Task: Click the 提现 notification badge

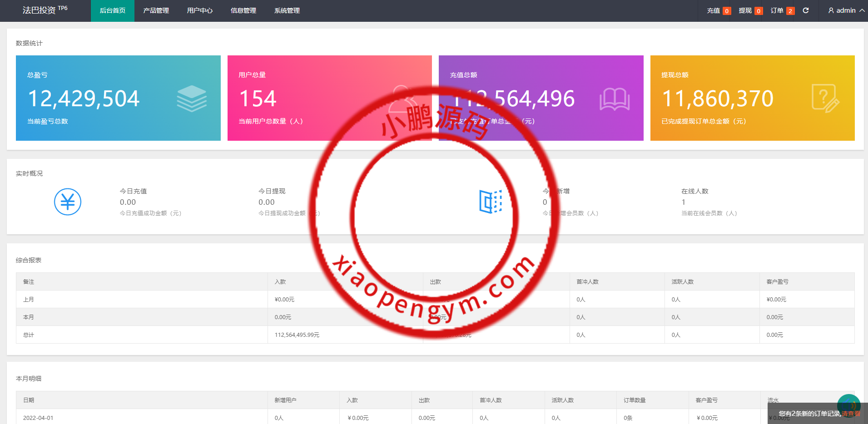Action: coord(759,11)
